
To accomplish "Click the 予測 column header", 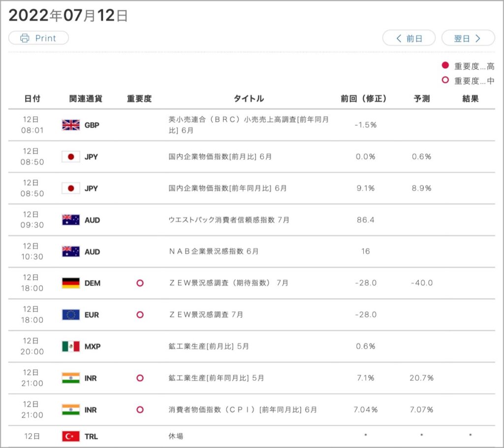I will [x=422, y=98].
